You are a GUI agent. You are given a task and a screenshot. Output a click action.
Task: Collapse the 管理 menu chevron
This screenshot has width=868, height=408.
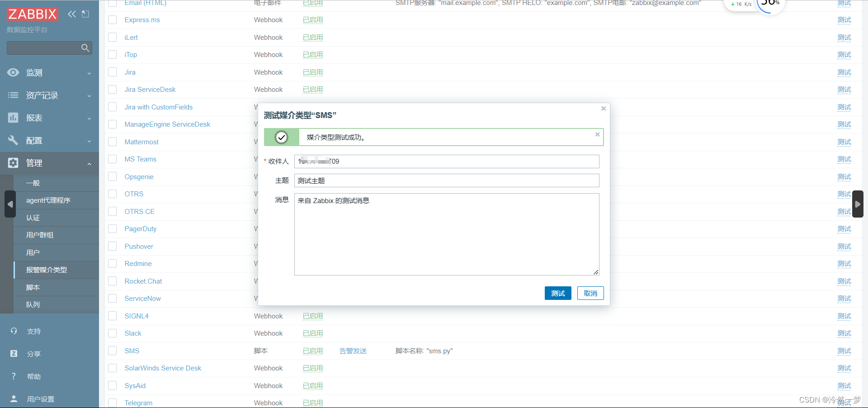pyautogui.click(x=89, y=164)
